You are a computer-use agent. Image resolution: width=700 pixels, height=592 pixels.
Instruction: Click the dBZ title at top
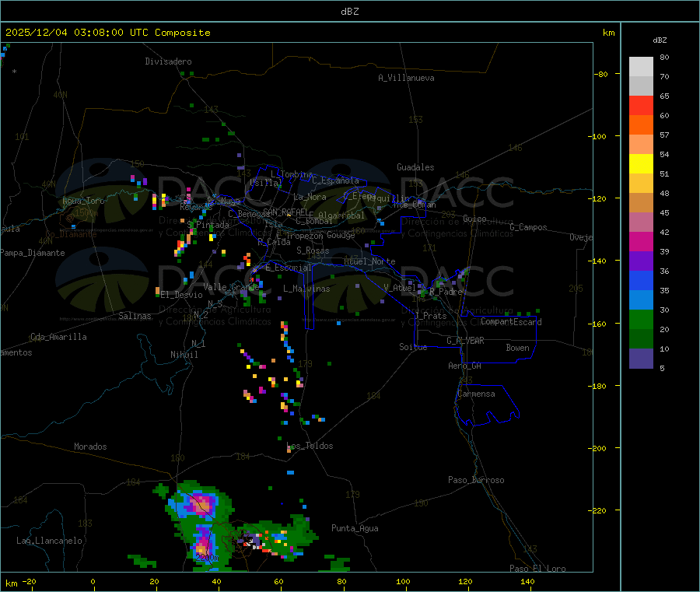[x=349, y=12]
